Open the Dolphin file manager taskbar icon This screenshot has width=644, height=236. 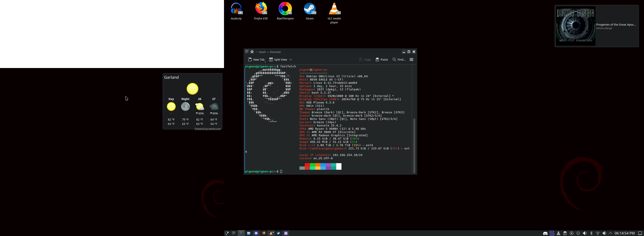tap(249, 233)
